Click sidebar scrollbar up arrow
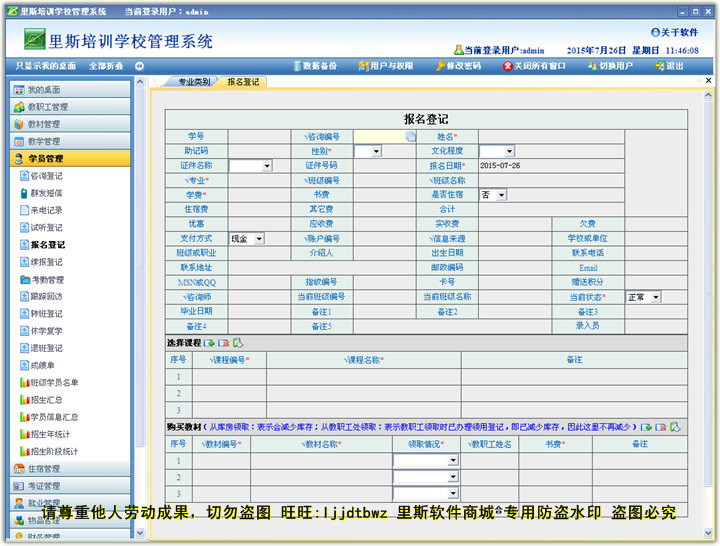The width and height of the screenshot is (720, 546). (140, 82)
